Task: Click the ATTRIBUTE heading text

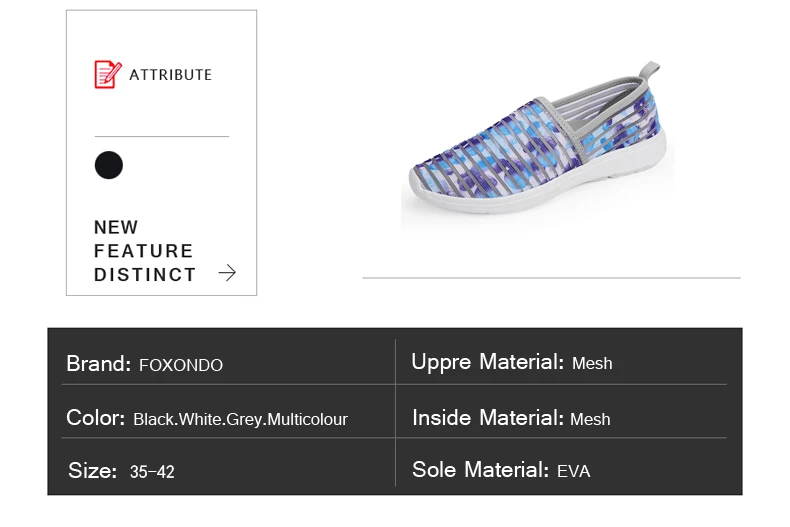Action: [171, 75]
